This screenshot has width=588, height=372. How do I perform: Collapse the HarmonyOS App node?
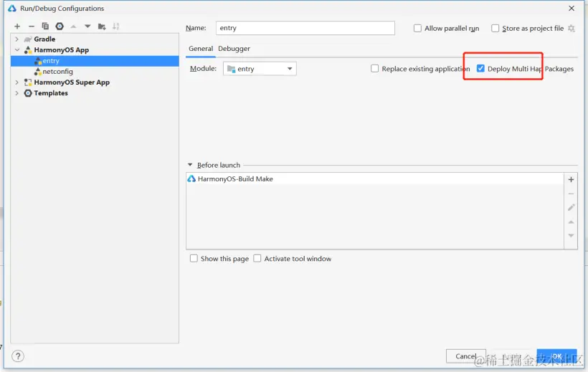(17, 50)
